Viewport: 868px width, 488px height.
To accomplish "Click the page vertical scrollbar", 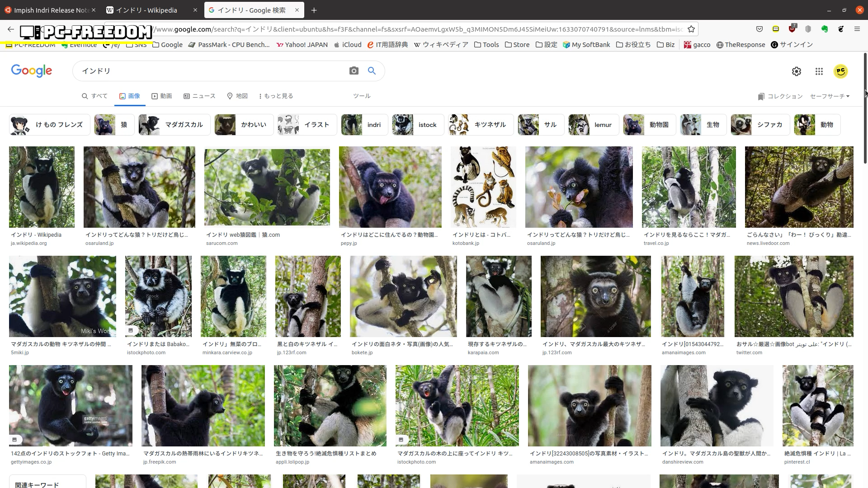I will [865, 108].
